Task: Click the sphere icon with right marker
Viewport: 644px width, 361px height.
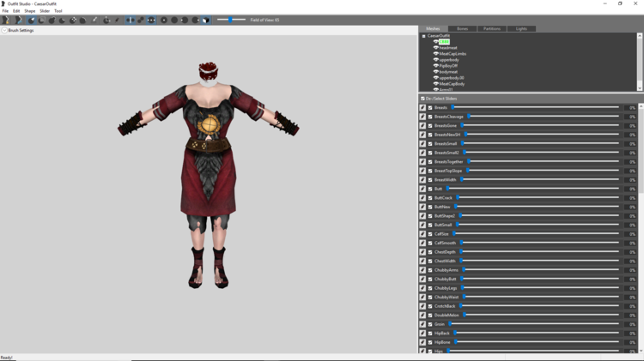Action: tap(196, 20)
